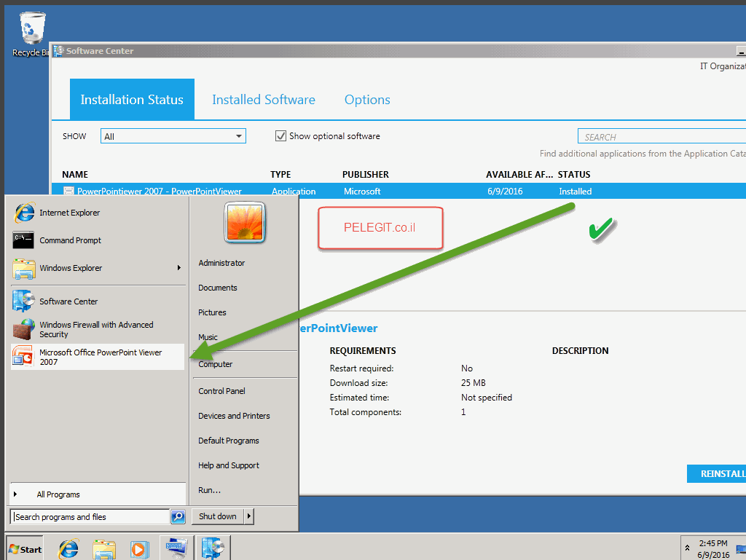Click the Server Manager icon on taskbar

(176, 548)
